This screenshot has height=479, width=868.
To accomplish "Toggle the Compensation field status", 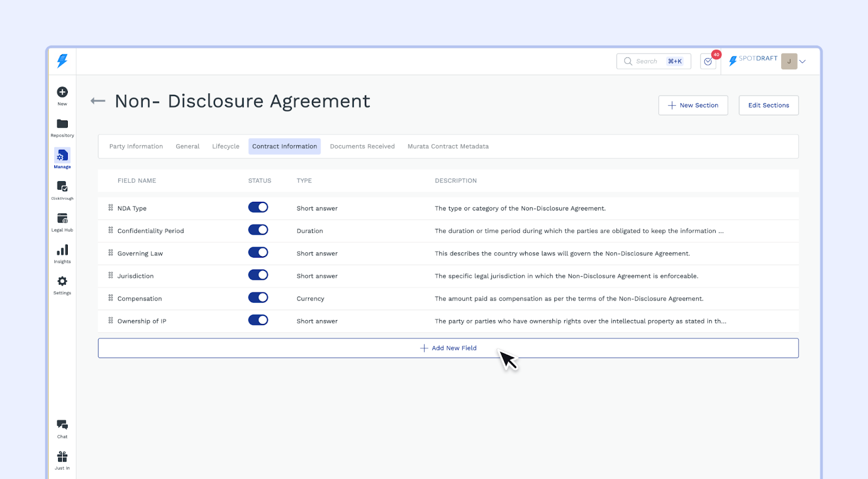I will pos(258,297).
